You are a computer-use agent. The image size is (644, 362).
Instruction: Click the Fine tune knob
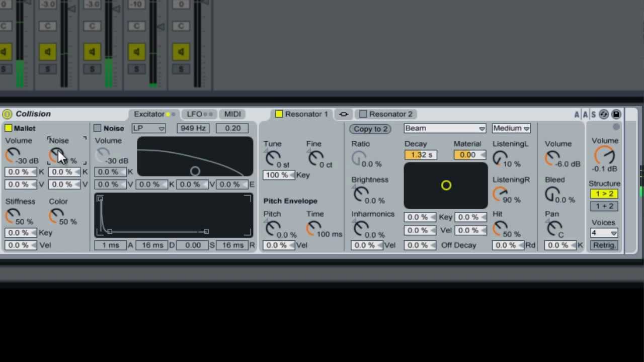coord(315,159)
